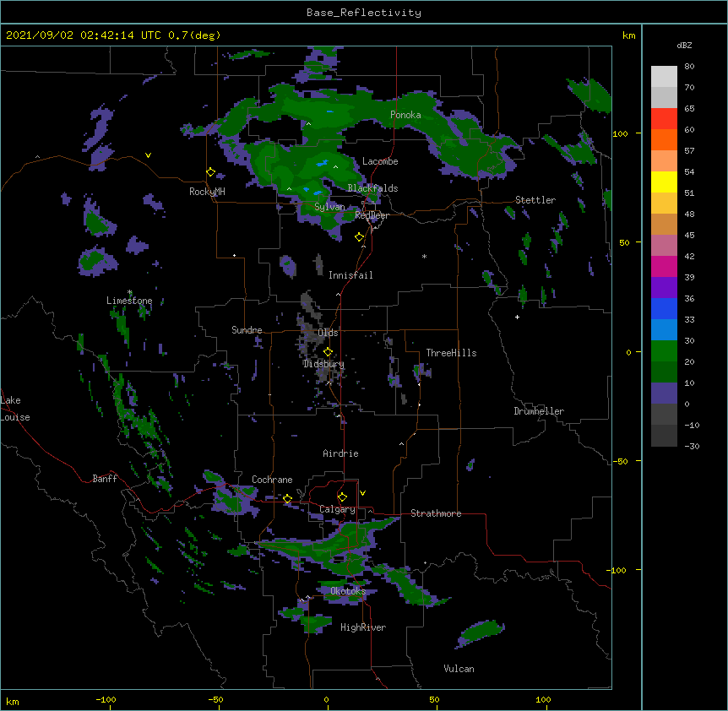Click the yellow V marker northwest of RockyMH
Viewport: 728px width, 711px height.
pos(148,155)
